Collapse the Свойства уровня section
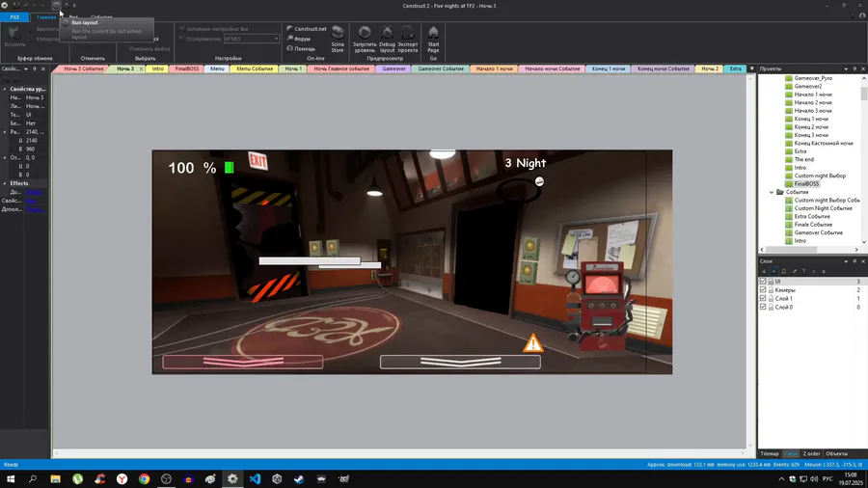 coord(5,89)
